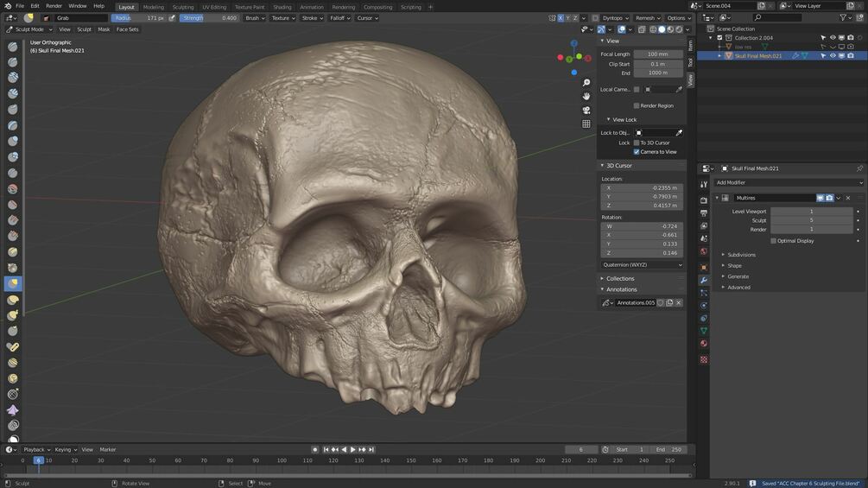Open the Falloff dropdown
This screenshot has width=868, height=488.
[340, 17]
